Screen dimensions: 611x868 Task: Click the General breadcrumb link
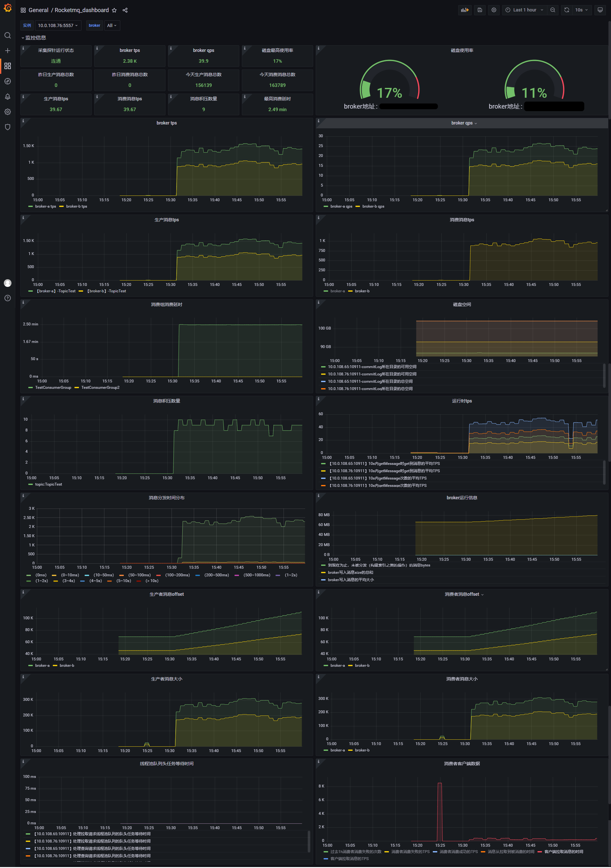38,10
